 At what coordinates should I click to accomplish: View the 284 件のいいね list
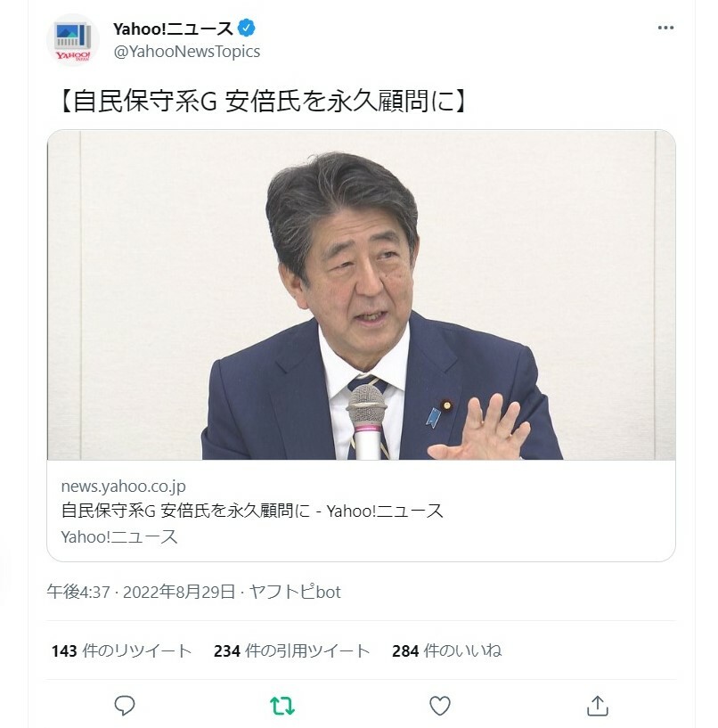click(x=446, y=650)
